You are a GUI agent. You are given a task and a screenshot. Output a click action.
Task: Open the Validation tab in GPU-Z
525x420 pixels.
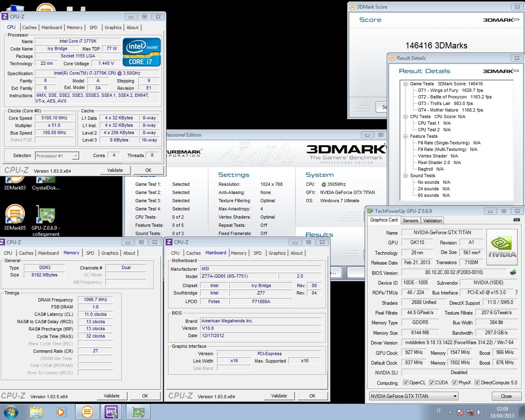433,221
